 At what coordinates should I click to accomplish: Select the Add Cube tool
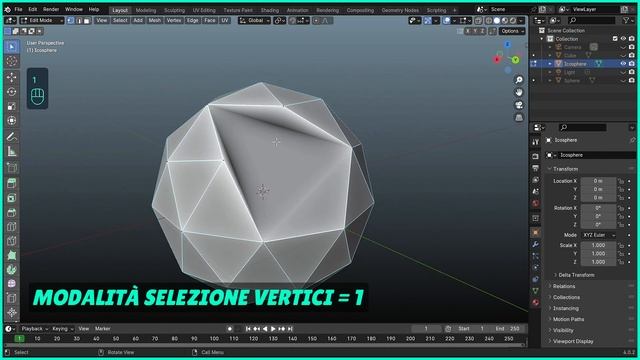pyautogui.click(x=12, y=167)
